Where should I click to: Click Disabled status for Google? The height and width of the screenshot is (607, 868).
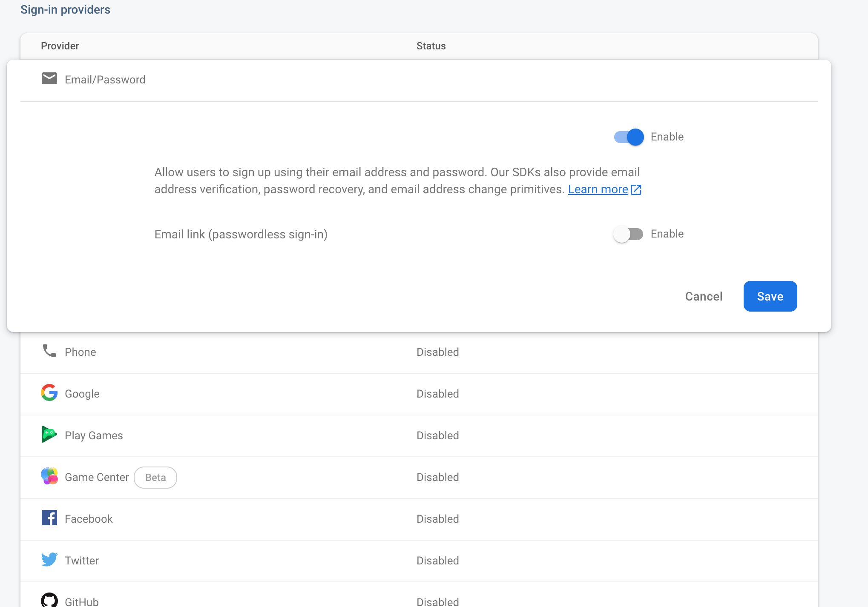(437, 394)
